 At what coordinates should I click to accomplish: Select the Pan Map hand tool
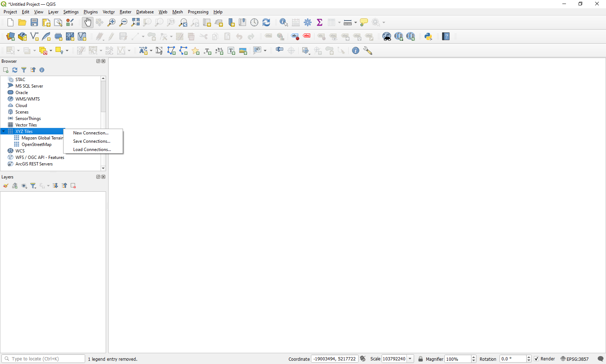point(87,22)
